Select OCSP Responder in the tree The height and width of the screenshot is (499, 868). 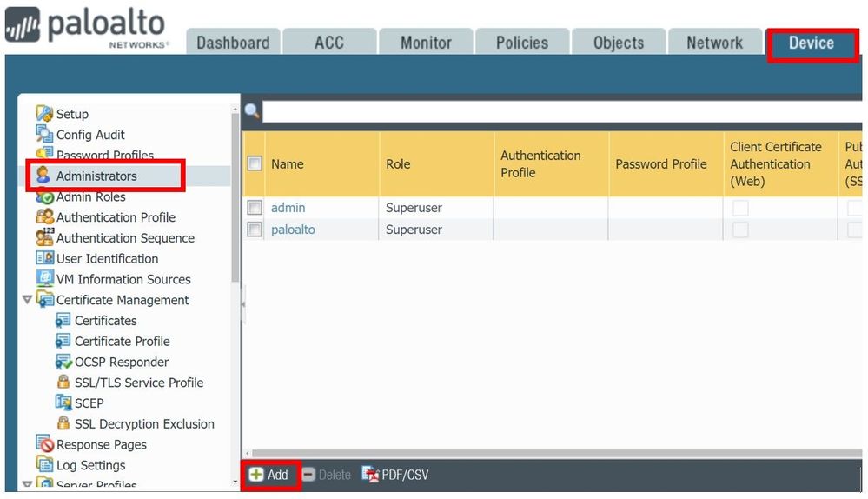click(x=122, y=362)
